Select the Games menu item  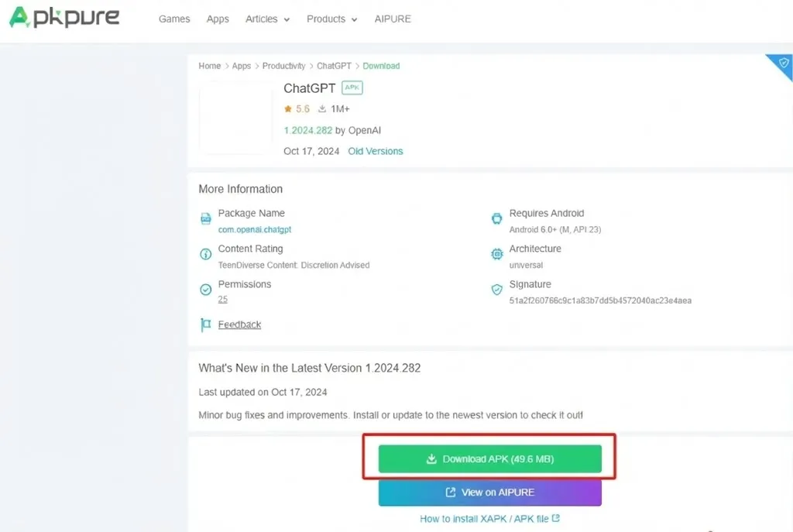(x=173, y=19)
